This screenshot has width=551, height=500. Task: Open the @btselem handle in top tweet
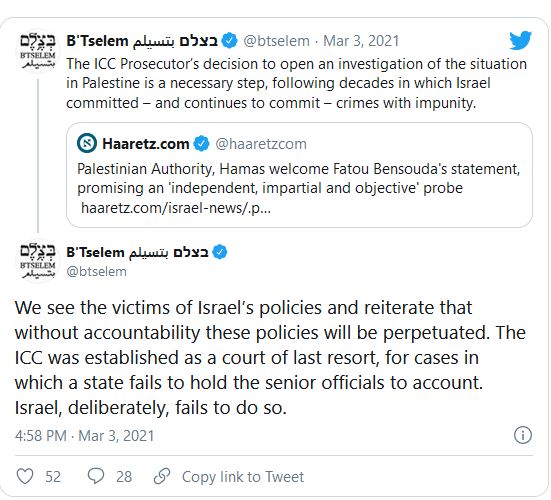point(277,41)
